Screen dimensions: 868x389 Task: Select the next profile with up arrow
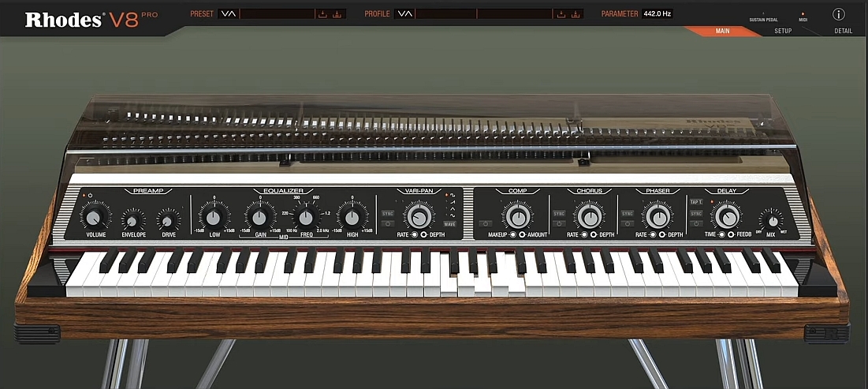point(409,14)
